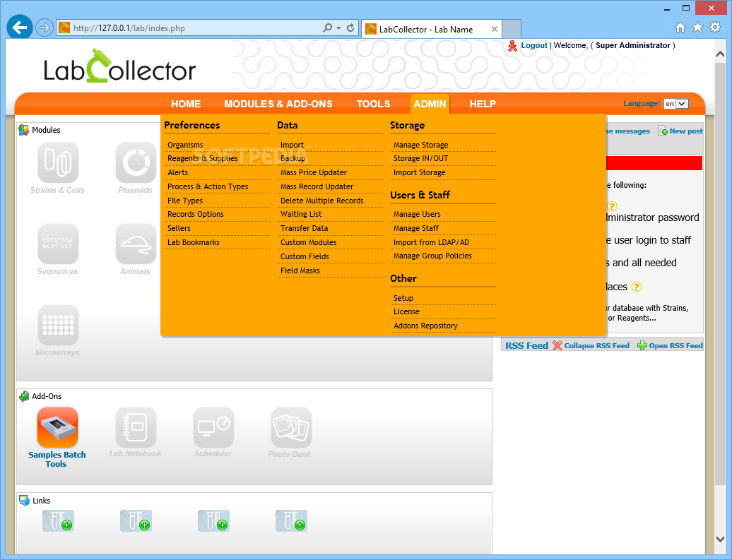Screen dimensions: 732x560
Task: Open browser home page icon
Action: pos(680,28)
